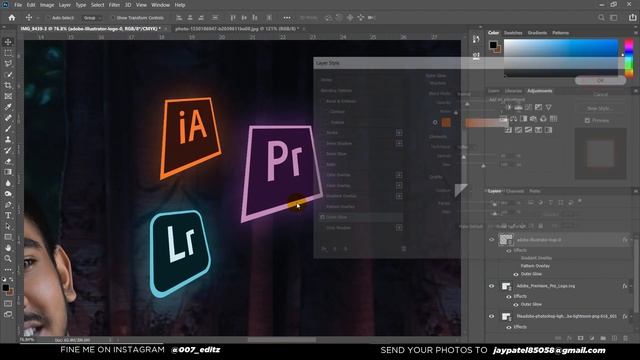Hide the adobe-illustrator-logo layer
This screenshot has height=360, width=640.
coord(491,240)
